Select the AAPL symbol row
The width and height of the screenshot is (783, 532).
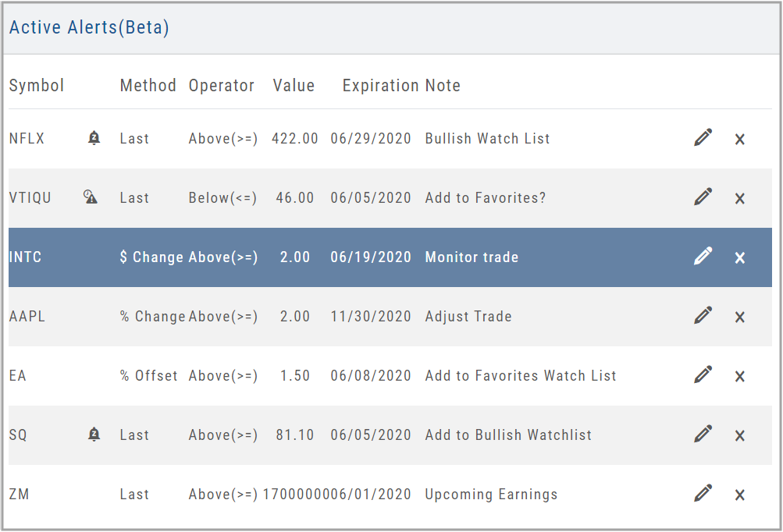point(27,317)
